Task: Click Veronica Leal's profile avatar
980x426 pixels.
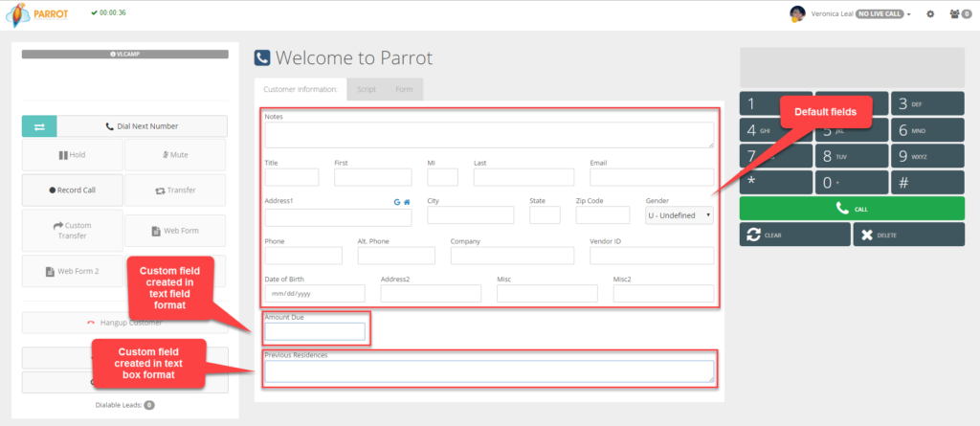Action: [797, 13]
